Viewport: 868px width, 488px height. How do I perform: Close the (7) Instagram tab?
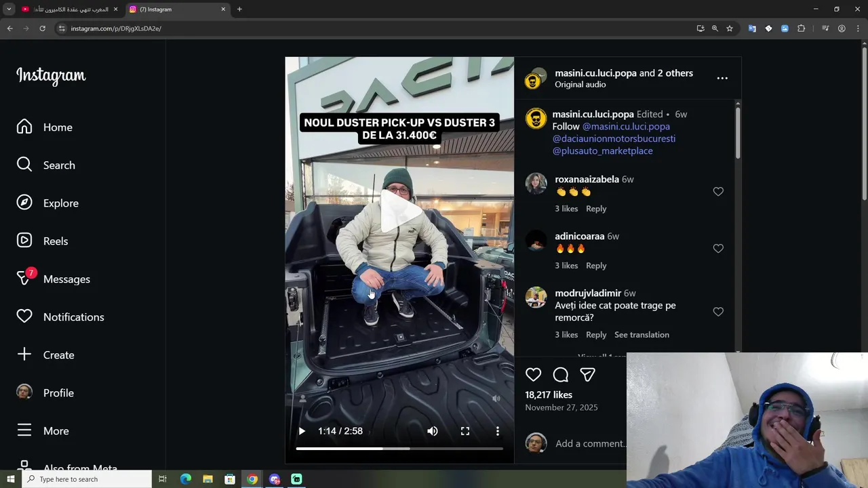click(x=223, y=9)
